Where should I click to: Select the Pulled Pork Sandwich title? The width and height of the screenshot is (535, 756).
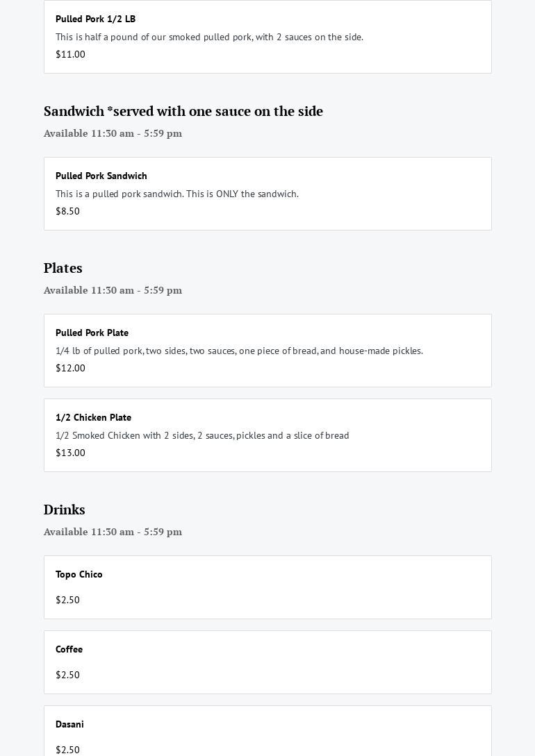(101, 176)
